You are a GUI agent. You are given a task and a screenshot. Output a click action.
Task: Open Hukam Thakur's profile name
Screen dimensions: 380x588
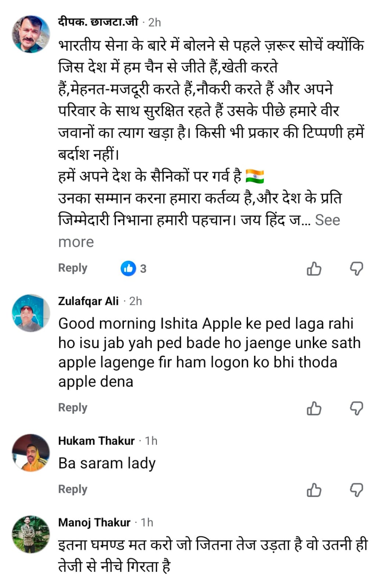[96, 441]
